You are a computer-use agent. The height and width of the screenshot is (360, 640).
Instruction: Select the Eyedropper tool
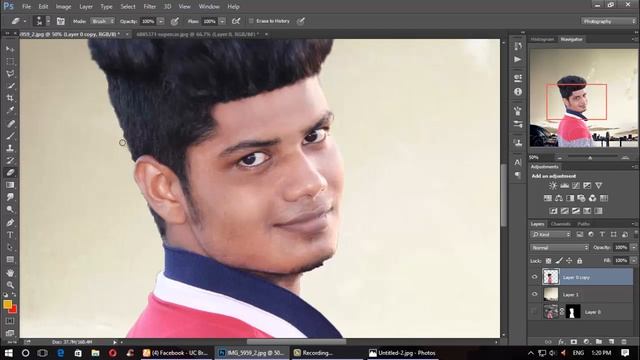[x=10, y=110]
